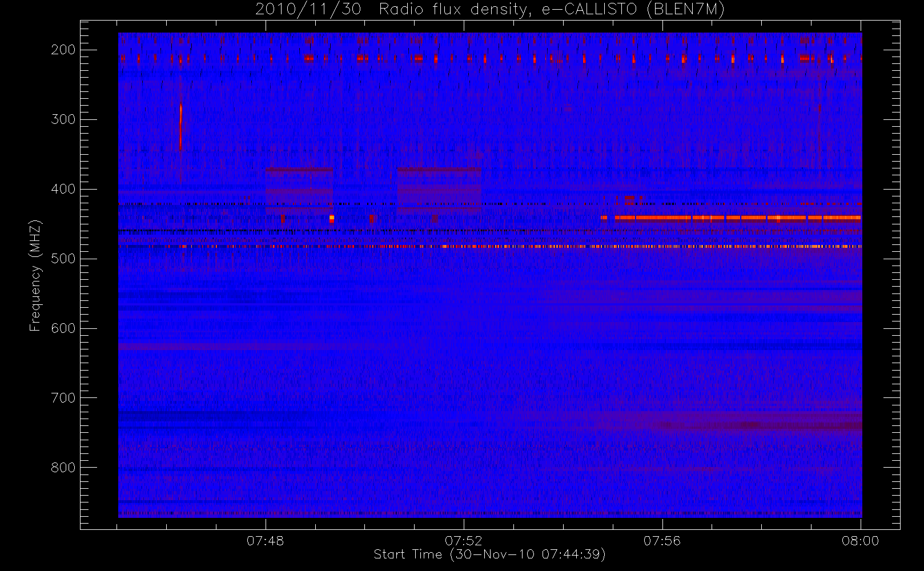Click the plot title '2010/11/30 Radio flux density'

(490, 9)
